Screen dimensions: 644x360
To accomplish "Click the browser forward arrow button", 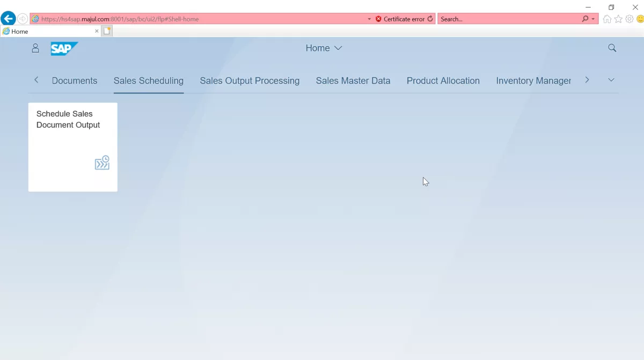I will [x=23, y=19].
